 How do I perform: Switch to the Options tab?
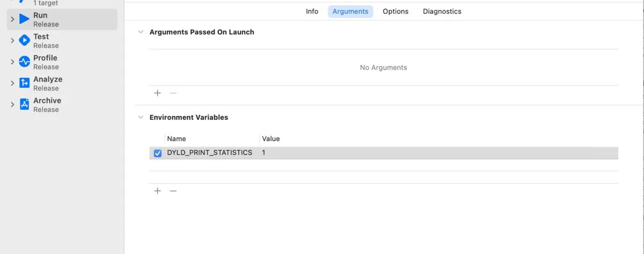click(396, 11)
